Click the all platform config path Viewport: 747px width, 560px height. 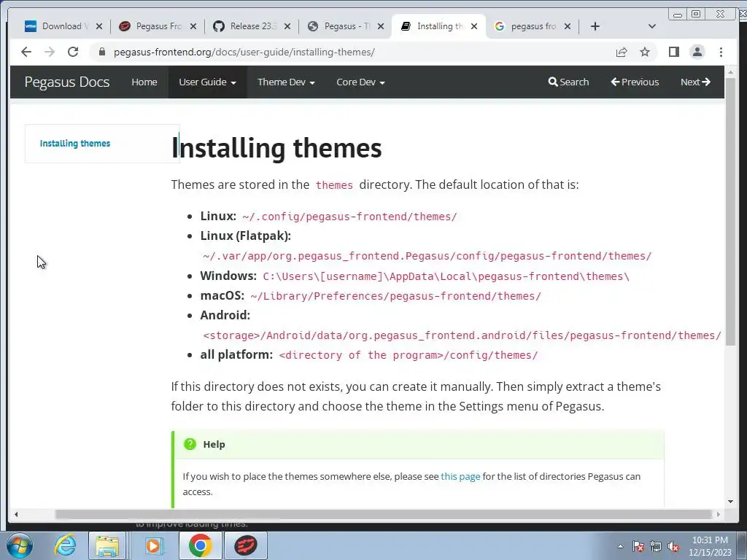point(409,355)
